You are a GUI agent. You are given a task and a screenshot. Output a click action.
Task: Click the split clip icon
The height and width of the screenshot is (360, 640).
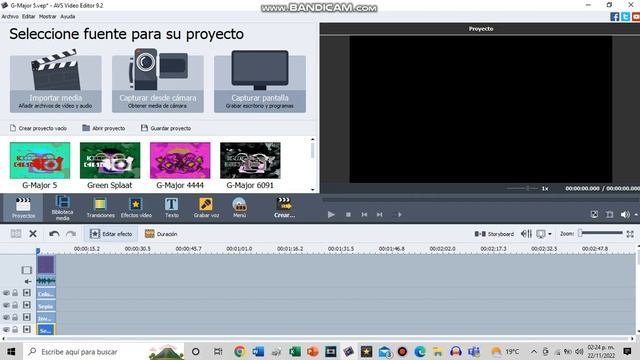coord(16,234)
